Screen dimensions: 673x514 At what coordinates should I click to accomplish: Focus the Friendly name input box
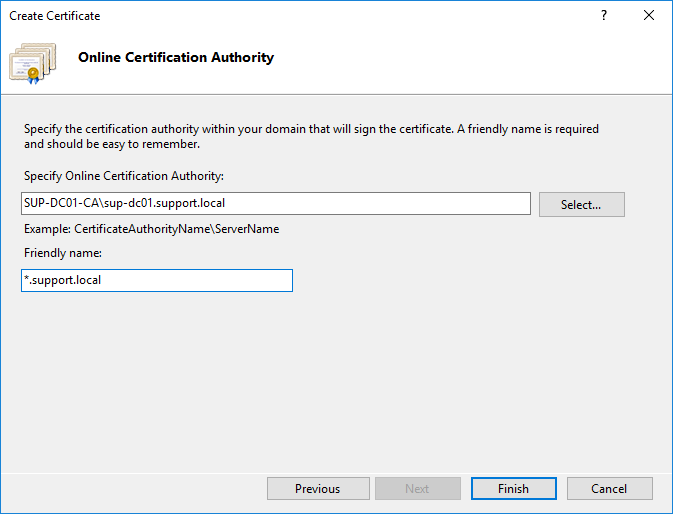(200, 280)
